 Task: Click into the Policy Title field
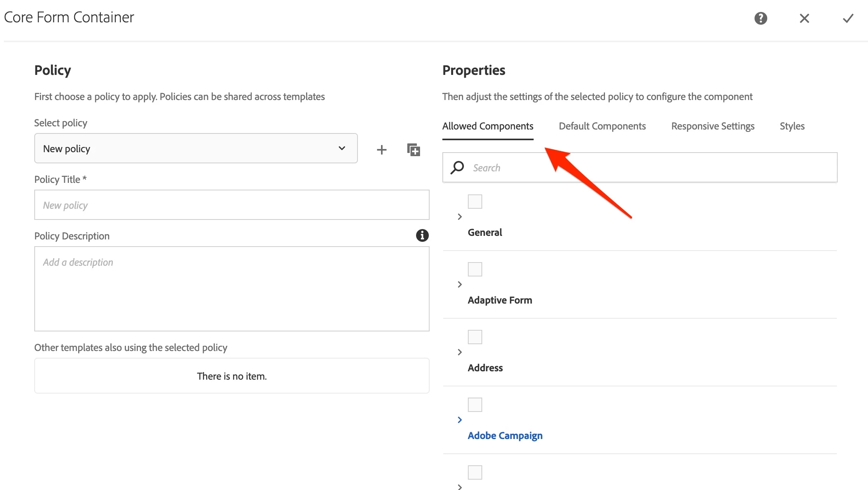coord(232,205)
